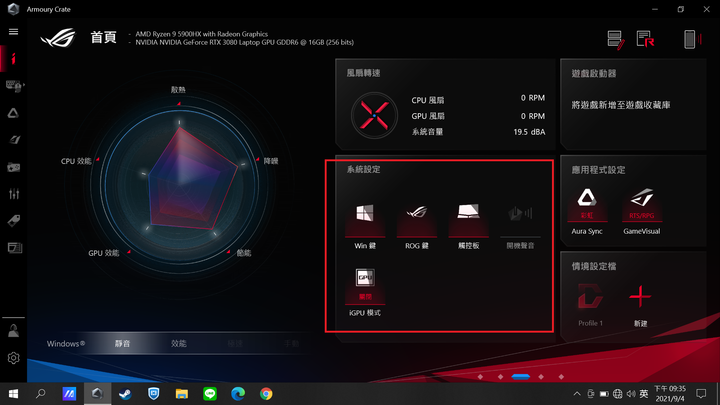The image size is (720, 405).
Task: Toggle the 開機聲音 boot sound setting
Action: click(520, 226)
